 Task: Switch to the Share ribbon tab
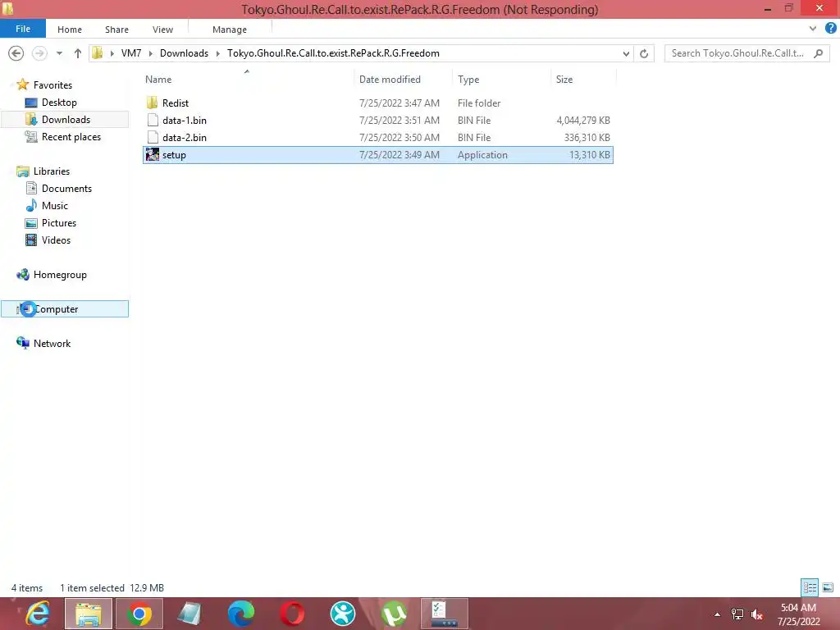116,30
